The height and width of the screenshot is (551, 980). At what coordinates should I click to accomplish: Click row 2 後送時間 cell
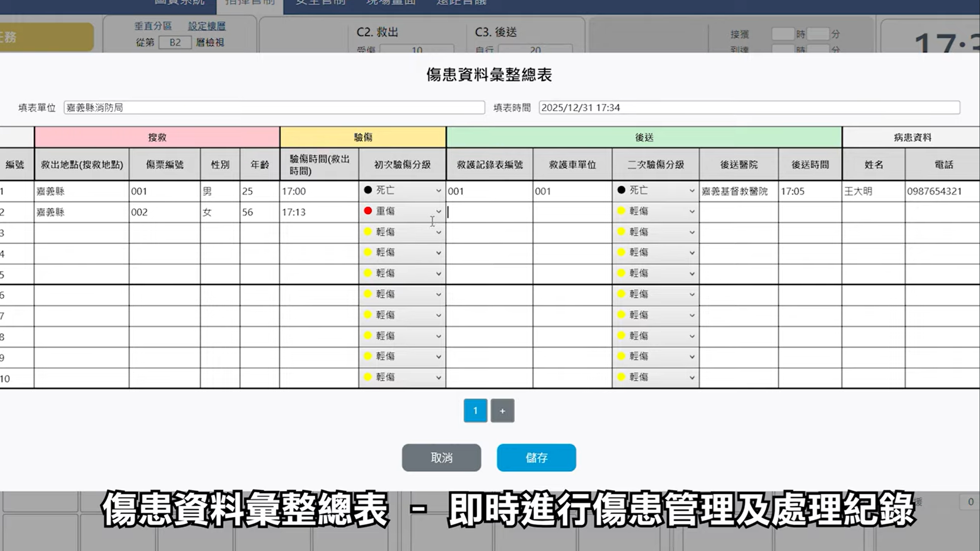(x=810, y=212)
